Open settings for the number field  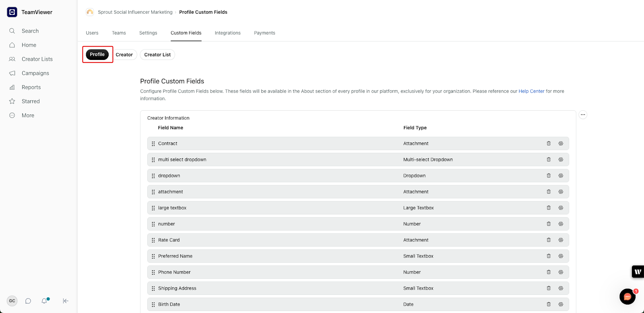click(561, 224)
